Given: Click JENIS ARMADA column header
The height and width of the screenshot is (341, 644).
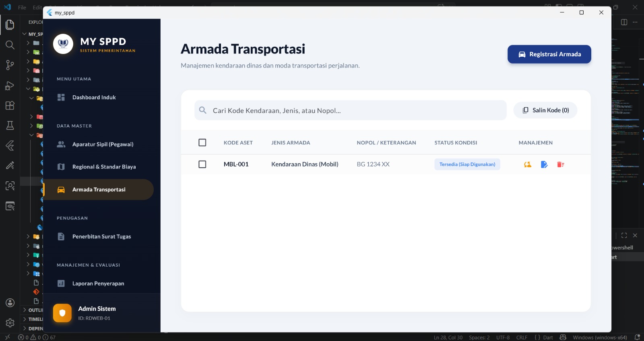Looking at the screenshot, I should pyautogui.click(x=291, y=142).
